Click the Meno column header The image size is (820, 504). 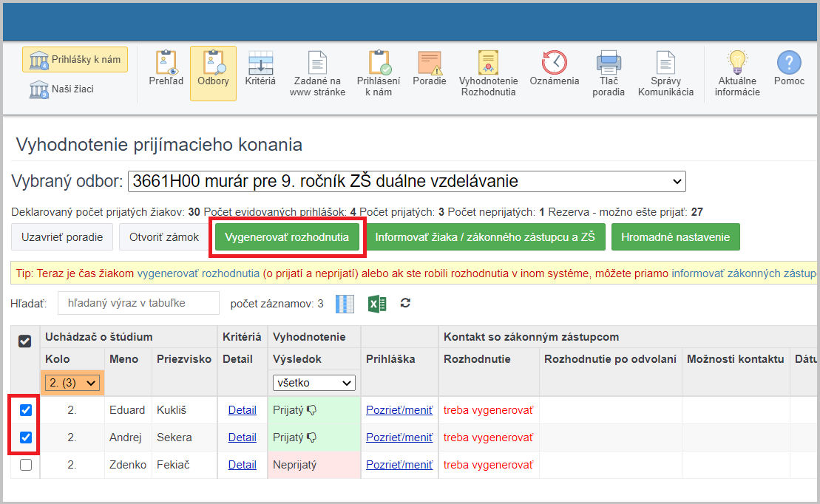point(124,359)
